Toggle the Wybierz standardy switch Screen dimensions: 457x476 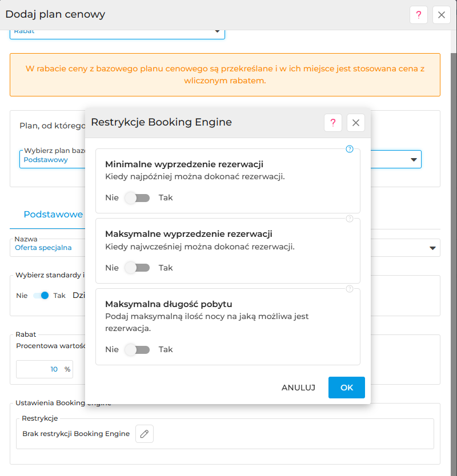pos(41,296)
